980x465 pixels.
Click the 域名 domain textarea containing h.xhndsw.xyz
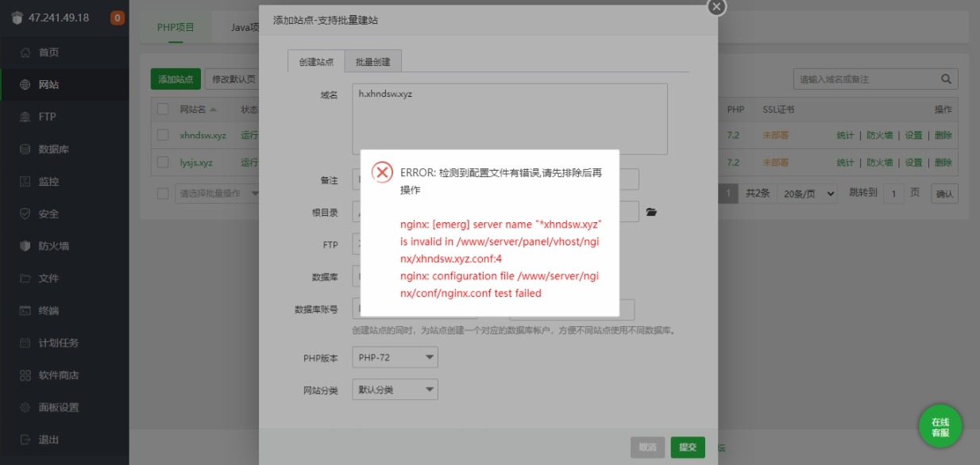coord(510,118)
